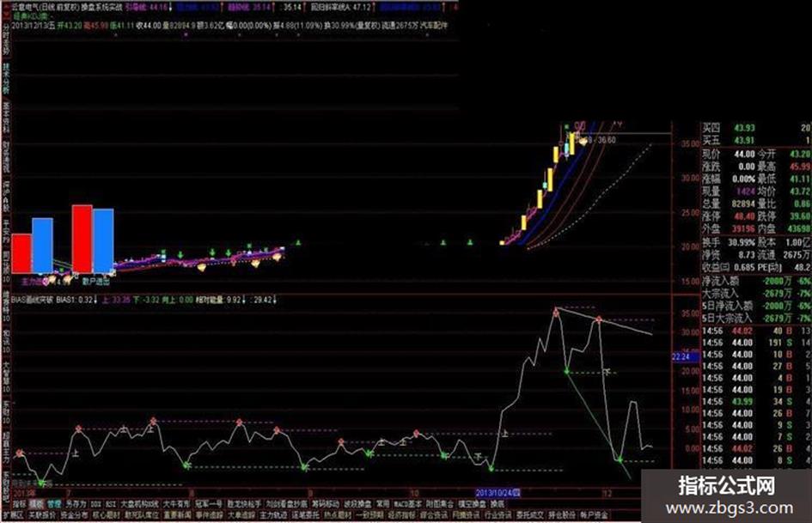Open the 关联报价 bottom tab
This screenshot has width=812, height=523.
pos(42,515)
